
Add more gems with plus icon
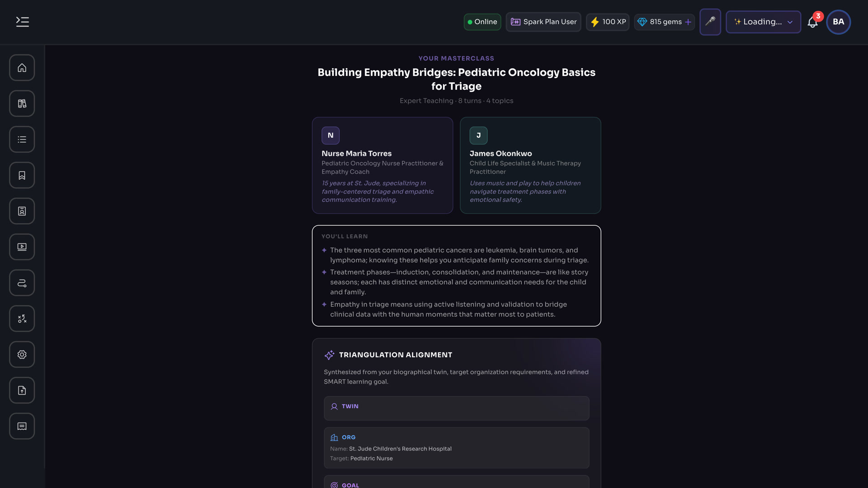pos(688,22)
